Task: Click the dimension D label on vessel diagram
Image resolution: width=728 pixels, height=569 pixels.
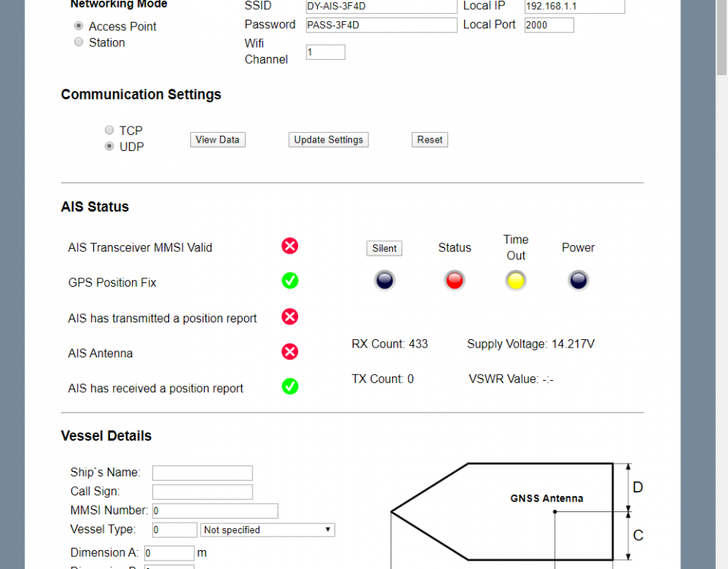Action: pyautogui.click(x=638, y=487)
